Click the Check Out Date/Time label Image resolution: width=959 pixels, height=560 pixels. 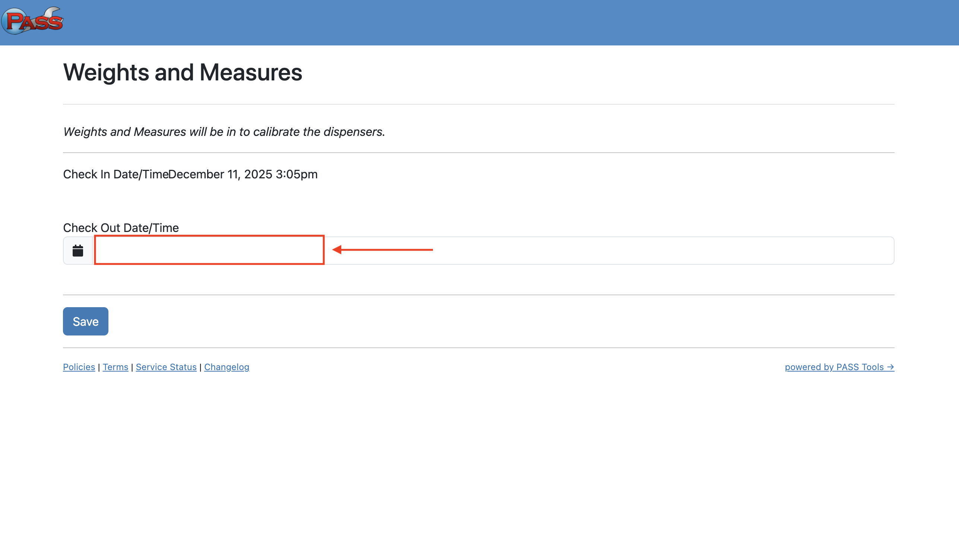121,228
